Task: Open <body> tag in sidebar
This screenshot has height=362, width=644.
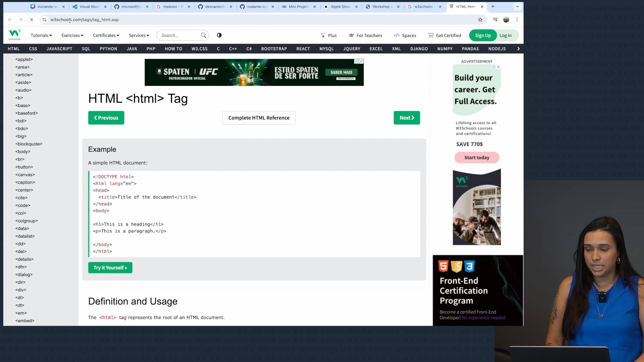Action: click(23, 152)
